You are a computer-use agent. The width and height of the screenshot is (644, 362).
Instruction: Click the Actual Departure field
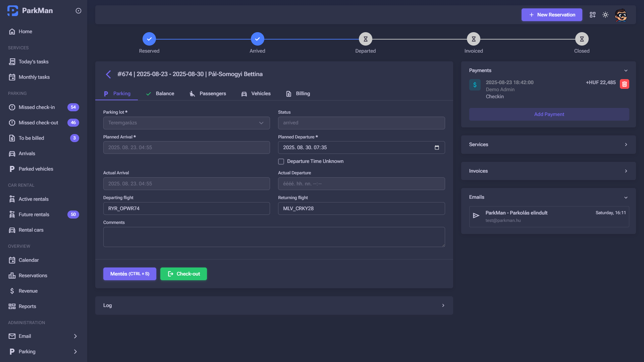(x=361, y=184)
